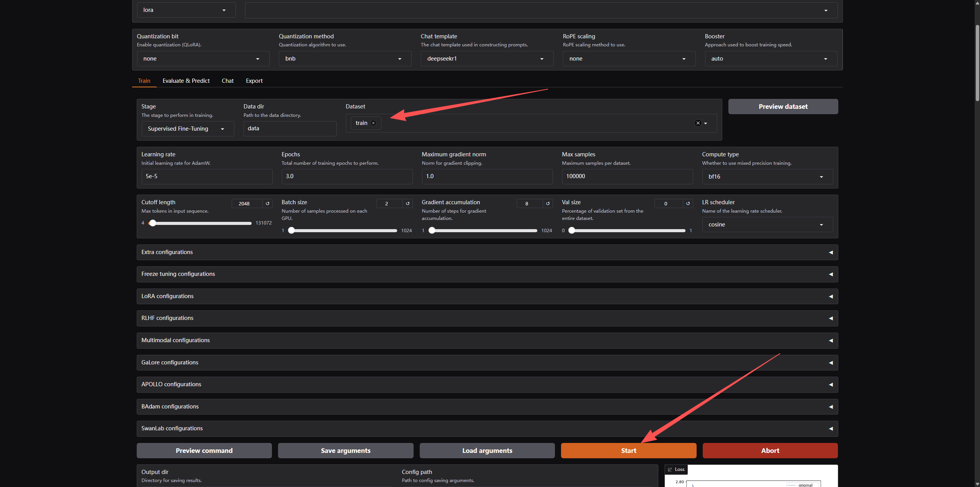Expand LoRA configurations section

pos(487,296)
